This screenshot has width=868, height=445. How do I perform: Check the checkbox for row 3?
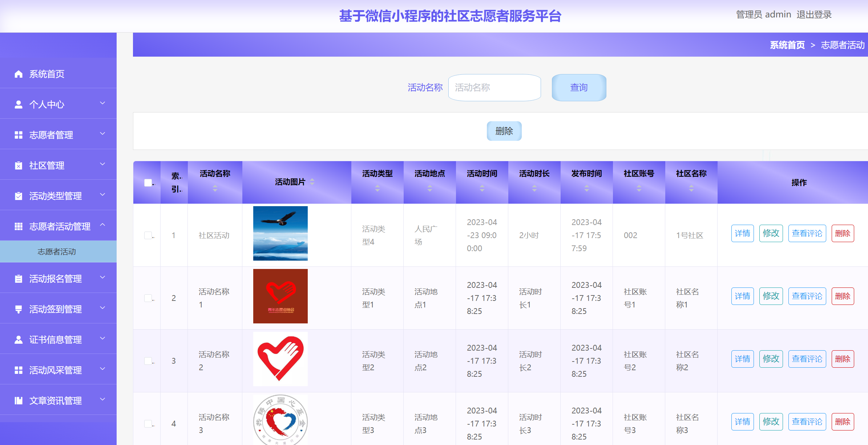[x=148, y=361]
